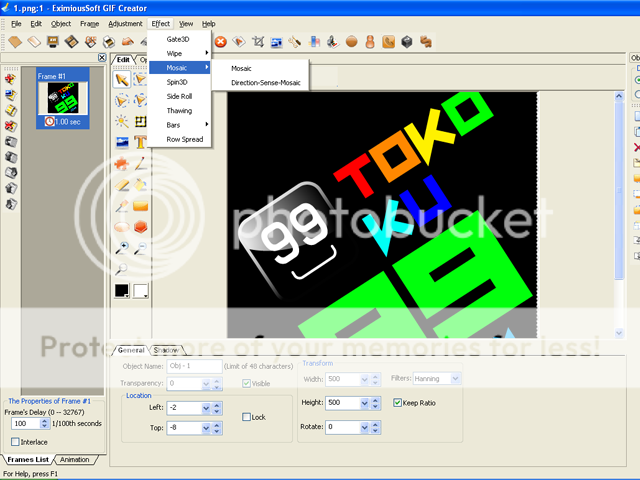Click the frame delay spinner arrows
The image size is (640, 480).
44,423
